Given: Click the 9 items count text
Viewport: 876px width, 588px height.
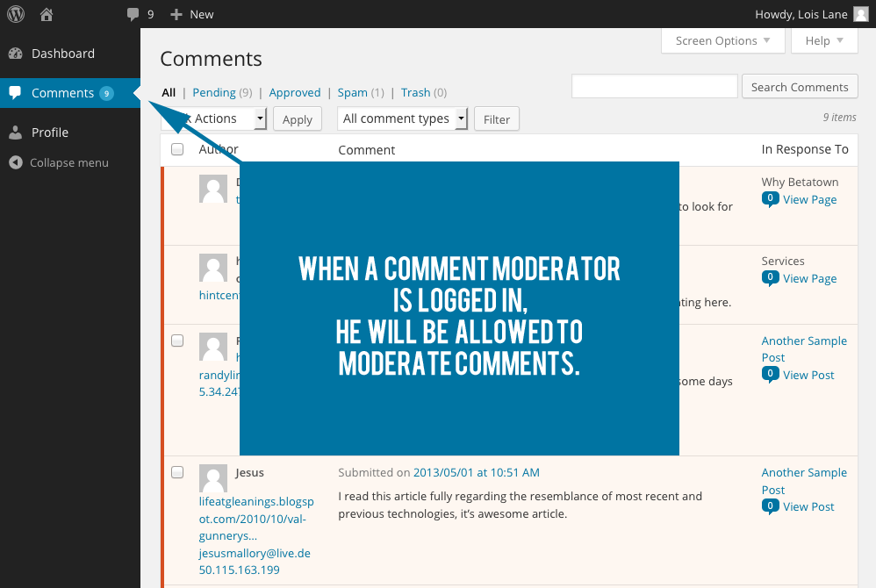Looking at the screenshot, I should pos(839,118).
